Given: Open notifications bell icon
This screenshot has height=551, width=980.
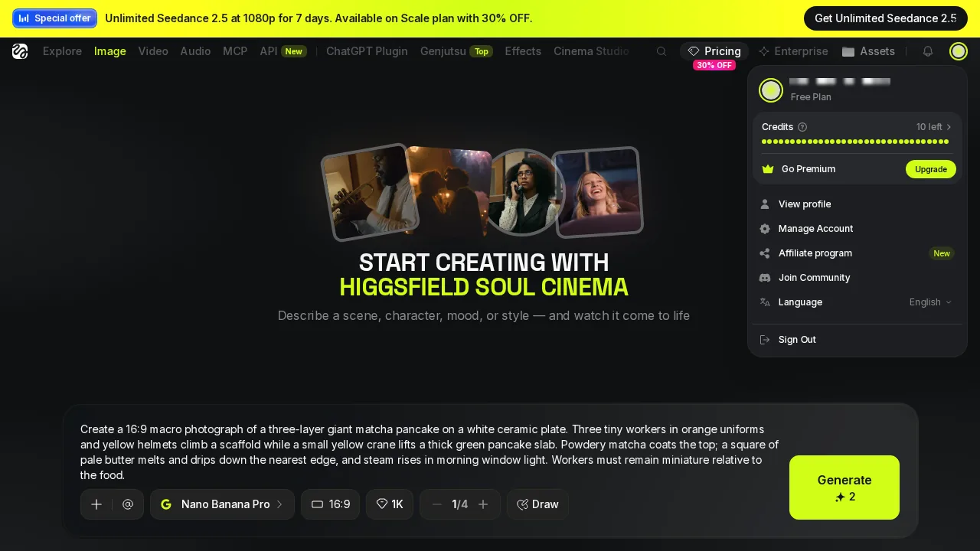Looking at the screenshot, I should [x=928, y=51].
